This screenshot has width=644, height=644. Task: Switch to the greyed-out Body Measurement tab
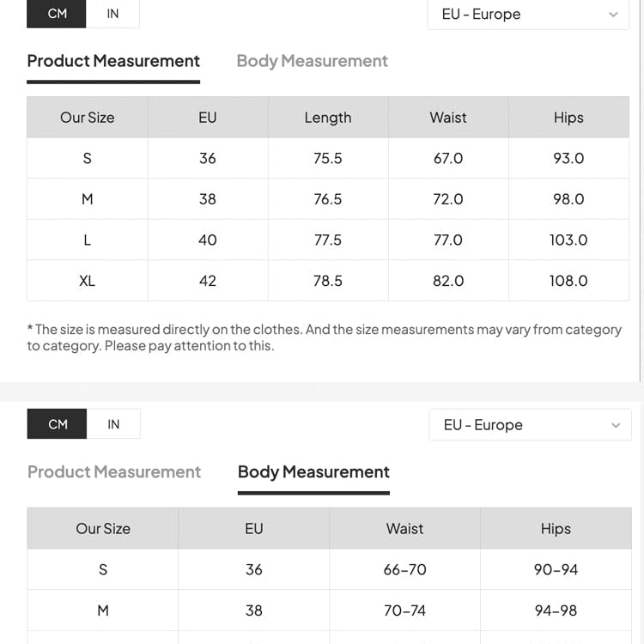(312, 61)
